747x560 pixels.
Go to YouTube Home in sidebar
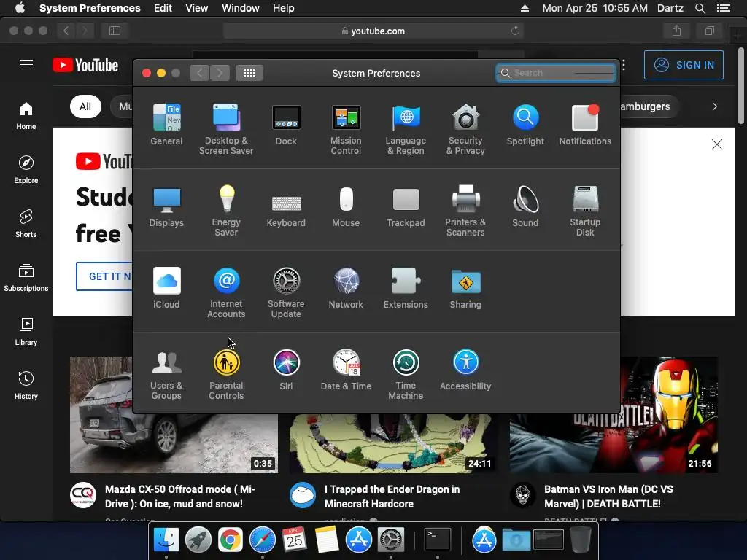[26, 116]
